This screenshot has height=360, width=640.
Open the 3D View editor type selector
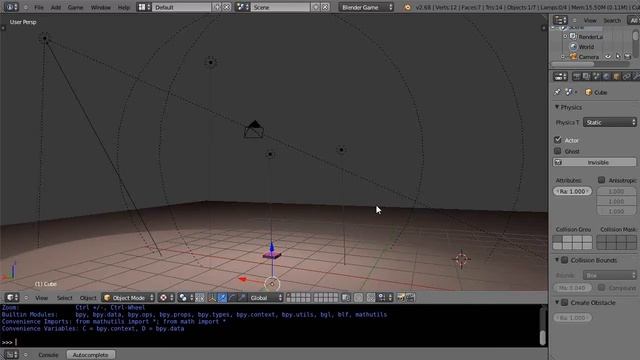11,298
